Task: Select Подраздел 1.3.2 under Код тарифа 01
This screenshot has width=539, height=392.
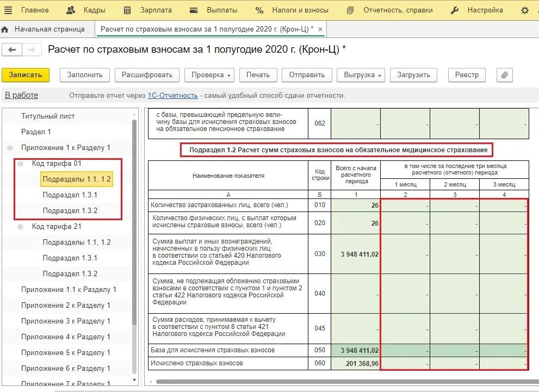Action: [x=70, y=211]
